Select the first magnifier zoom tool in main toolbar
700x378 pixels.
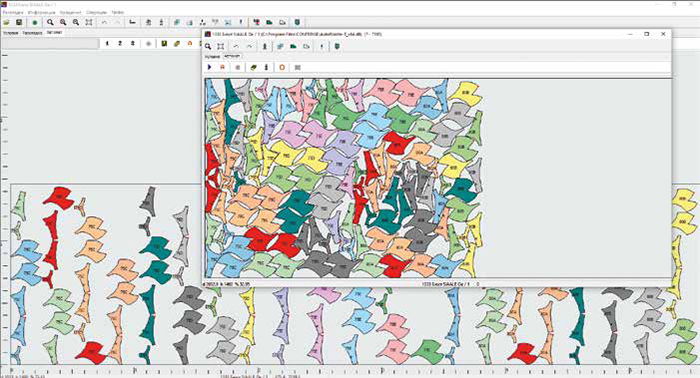click(x=50, y=22)
